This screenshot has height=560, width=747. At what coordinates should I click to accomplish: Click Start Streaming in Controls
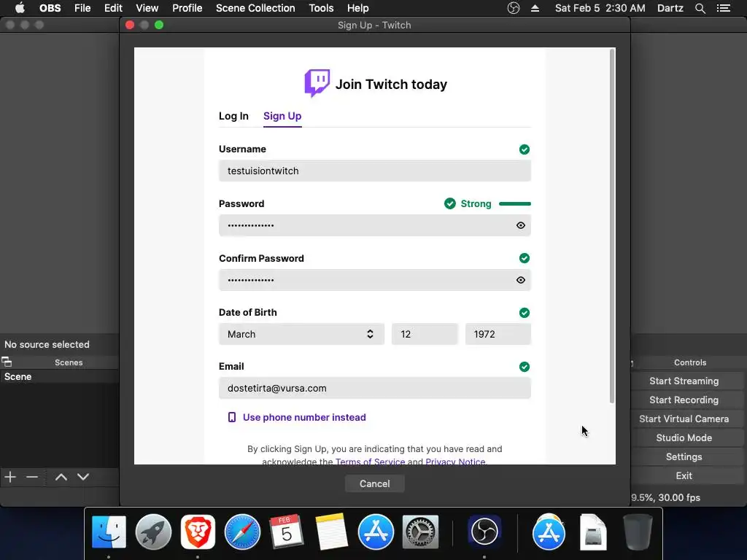coord(684,381)
